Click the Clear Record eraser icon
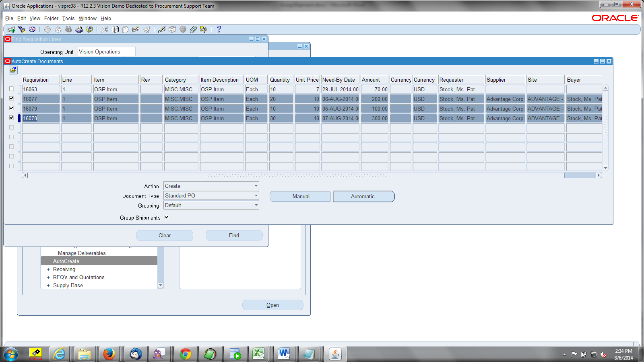Screen dimensions: 644x362 point(136,29)
